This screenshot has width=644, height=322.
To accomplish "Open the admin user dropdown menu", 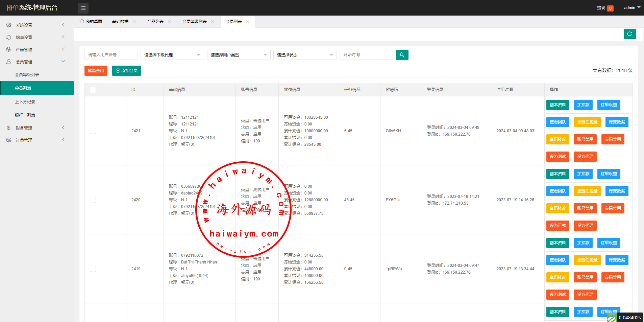I will pos(632,8).
